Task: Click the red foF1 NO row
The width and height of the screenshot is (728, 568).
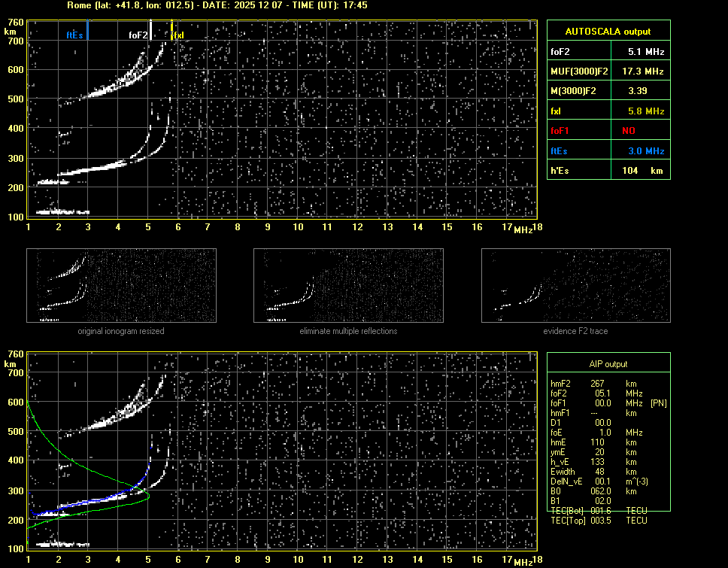Action: tap(608, 131)
